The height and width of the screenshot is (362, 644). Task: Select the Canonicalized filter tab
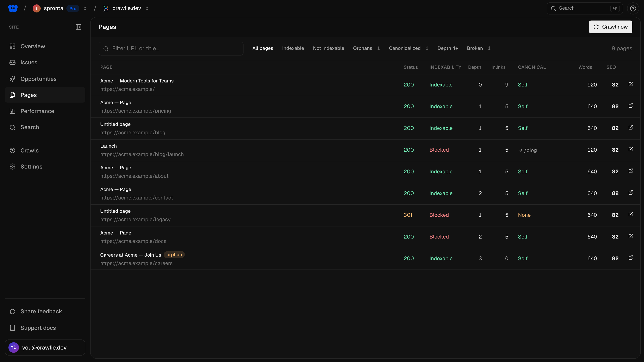click(x=409, y=48)
